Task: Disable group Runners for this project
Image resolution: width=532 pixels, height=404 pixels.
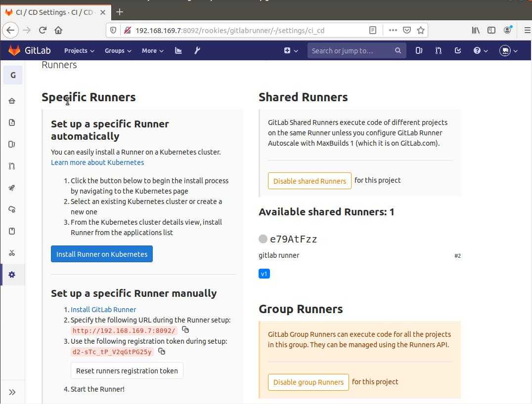Action: [308, 382]
